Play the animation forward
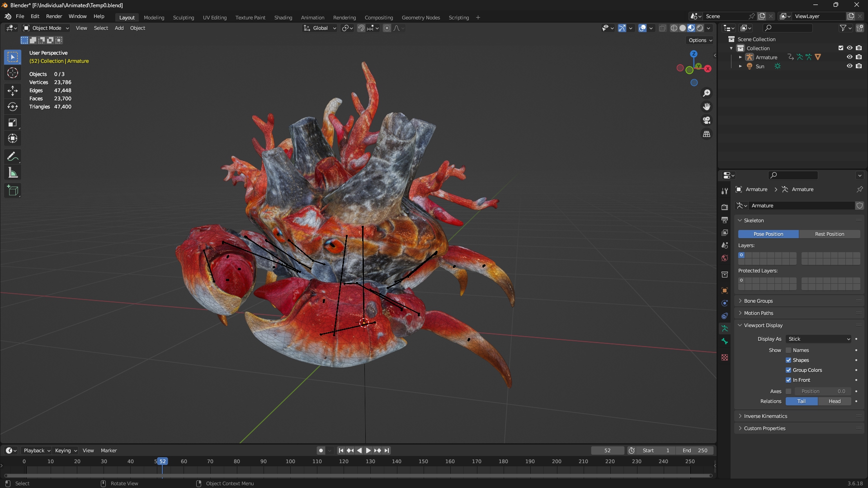The width and height of the screenshot is (868, 488). tap(368, 450)
